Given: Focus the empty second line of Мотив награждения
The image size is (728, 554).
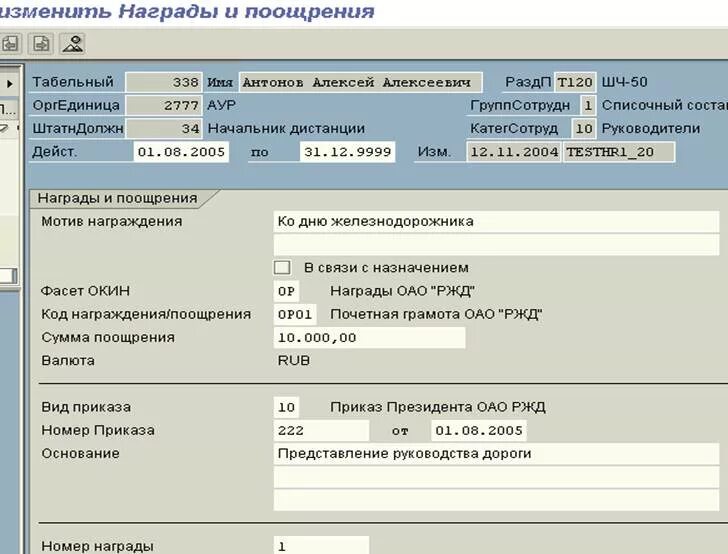Looking at the screenshot, I should (x=496, y=244).
